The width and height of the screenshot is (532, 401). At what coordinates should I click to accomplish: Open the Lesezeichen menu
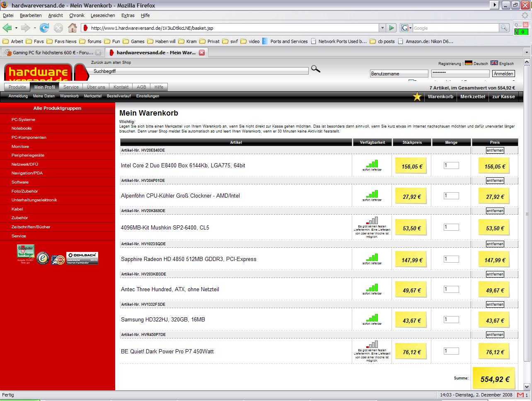[103, 15]
